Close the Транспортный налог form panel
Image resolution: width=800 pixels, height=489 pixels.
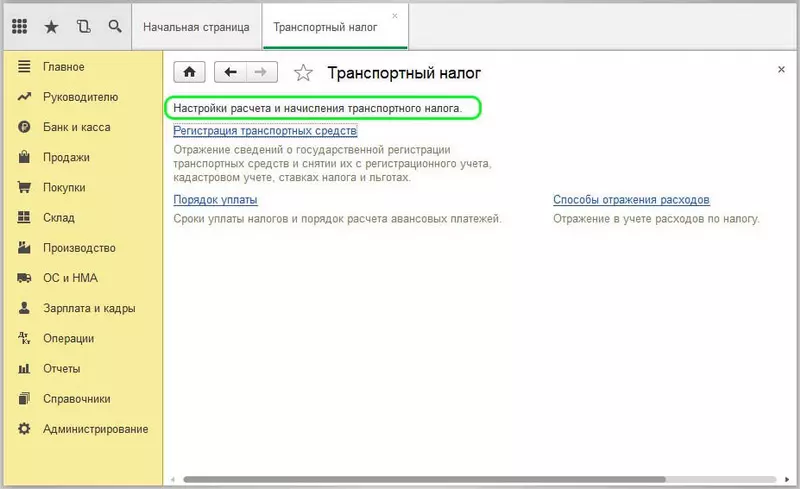[781, 69]
